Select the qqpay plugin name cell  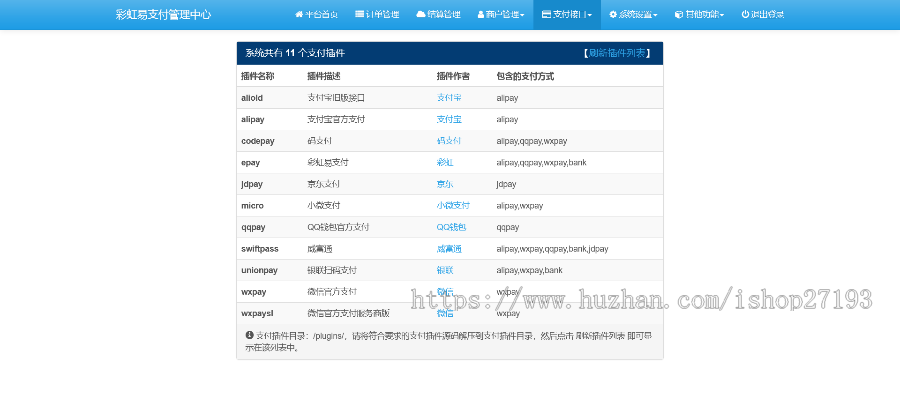point(253,227)
